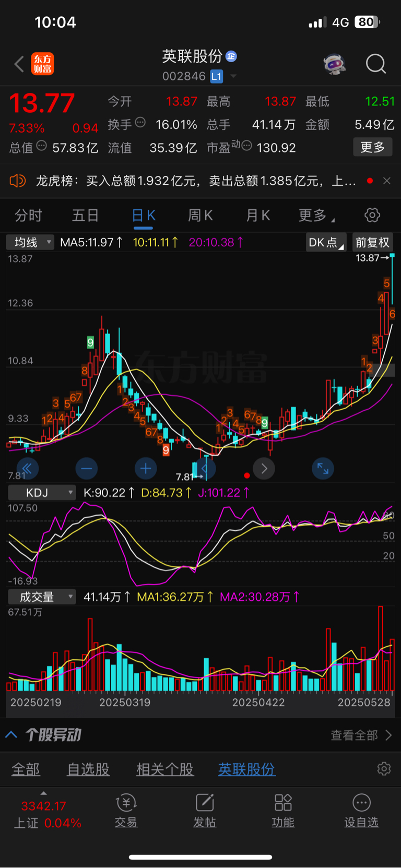Viewport: 401px width, 868px height.
Task: Change the 前复权 adjustment mode
Action: (372, 242)
